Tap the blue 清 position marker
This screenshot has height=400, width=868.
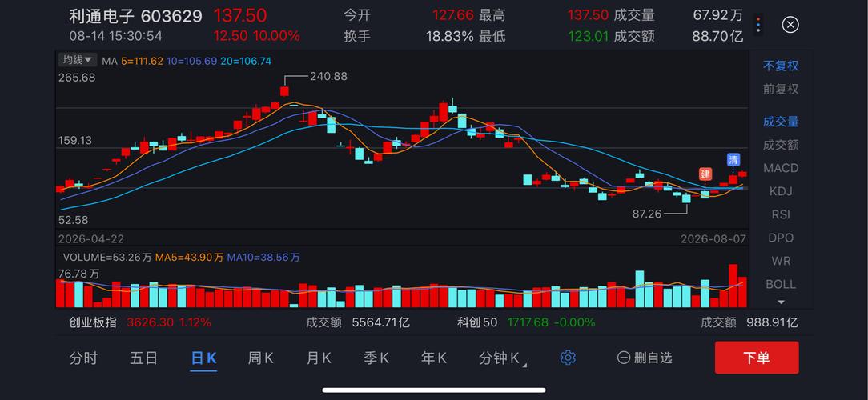point(733,160)
